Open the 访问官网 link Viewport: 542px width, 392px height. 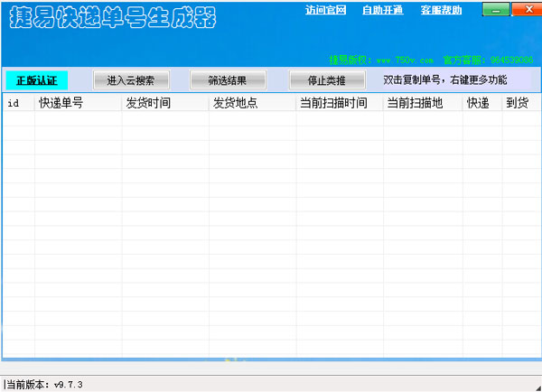pyautogui.click(x=326, y=11)
